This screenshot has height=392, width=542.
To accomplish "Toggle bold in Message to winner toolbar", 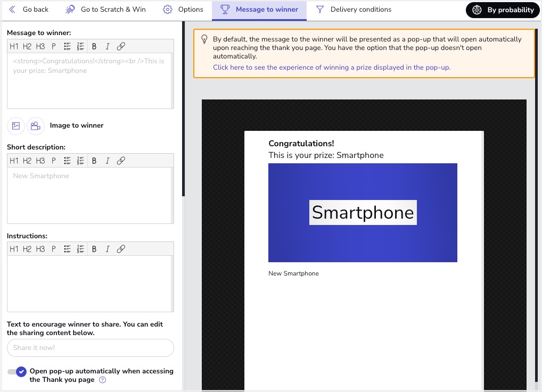I will [x=94, y=46].
